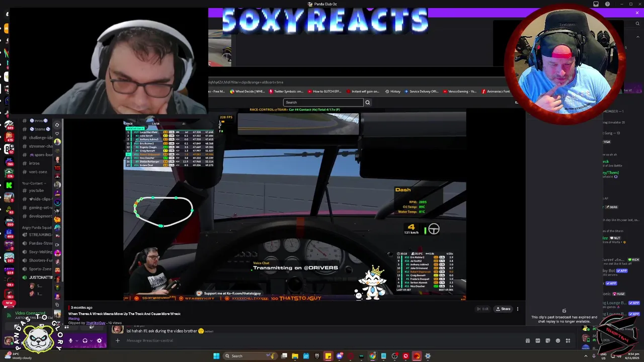The height and width of the screenshot is (362, 644).
Task: Open the How to GLITCH EFF bookmark
Action: 325,92
